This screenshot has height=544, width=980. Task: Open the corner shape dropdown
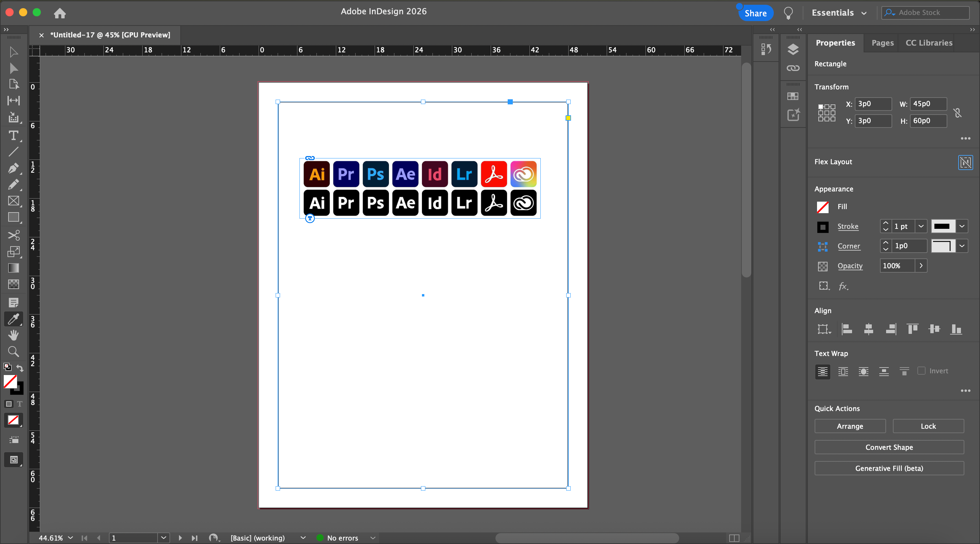point(962,246)
